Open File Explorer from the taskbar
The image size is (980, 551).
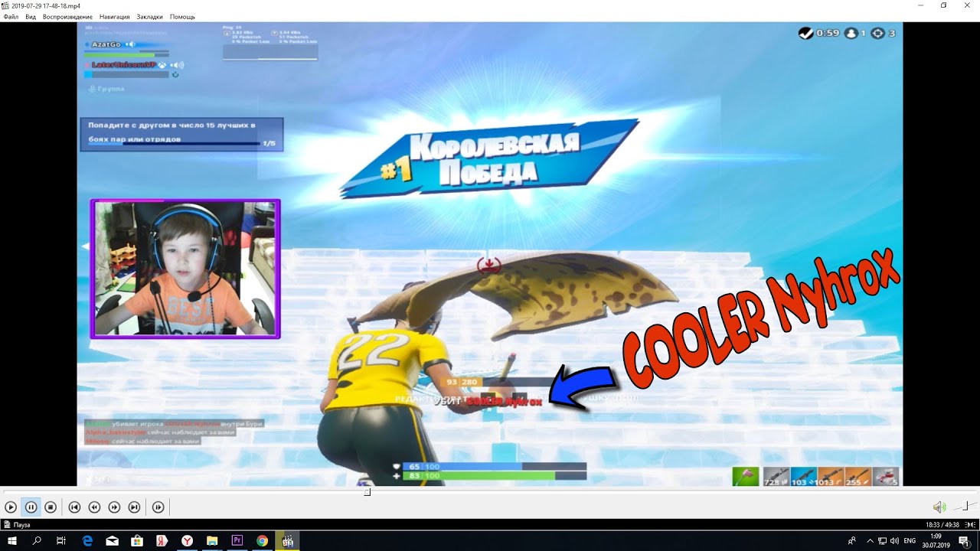[212, 541]
